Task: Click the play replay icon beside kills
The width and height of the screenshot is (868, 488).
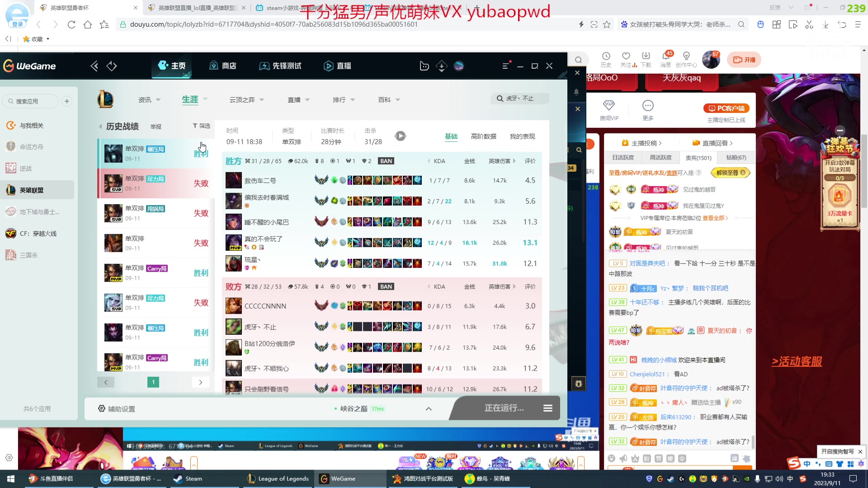Action: pos(400,136)
